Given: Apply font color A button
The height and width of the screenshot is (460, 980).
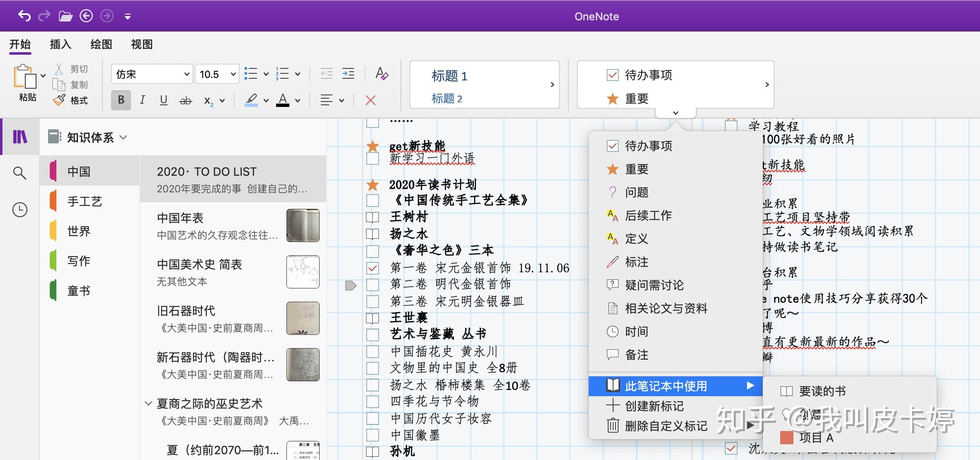Looking at the screenshot, I should (x=283, y=100).
